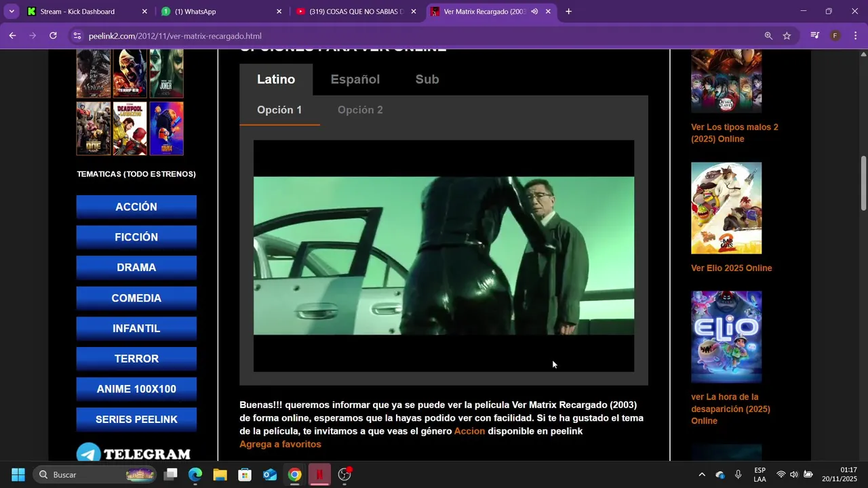868x488 pixels.
Task: Open the FICCIÓN category button
Action: (136, 237)
